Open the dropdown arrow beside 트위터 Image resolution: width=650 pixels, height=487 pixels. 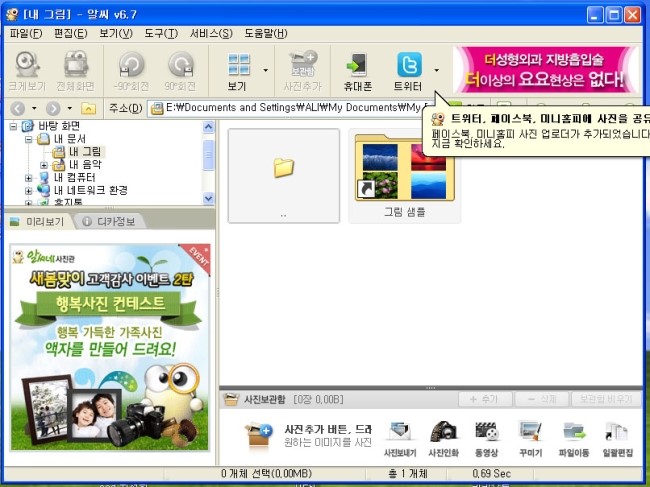click(437, 70)
